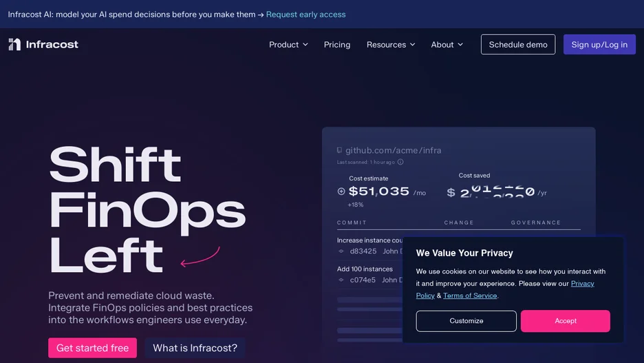
Task: Open the Infracost wordmark home link
Action: (52, 44)
